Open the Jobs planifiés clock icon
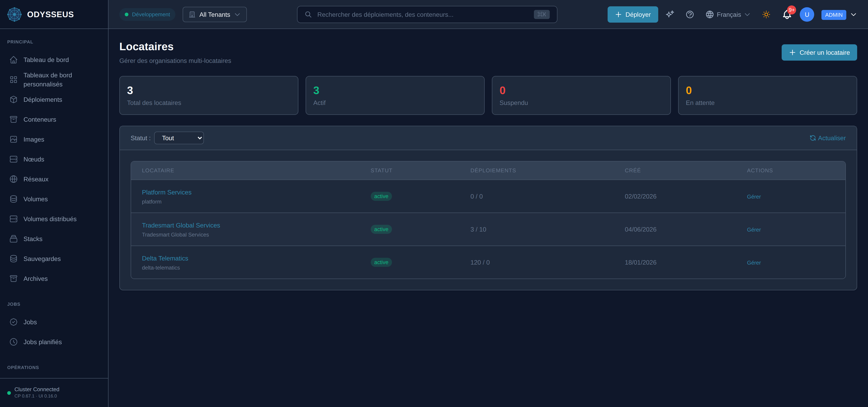 tap(14, 342)
